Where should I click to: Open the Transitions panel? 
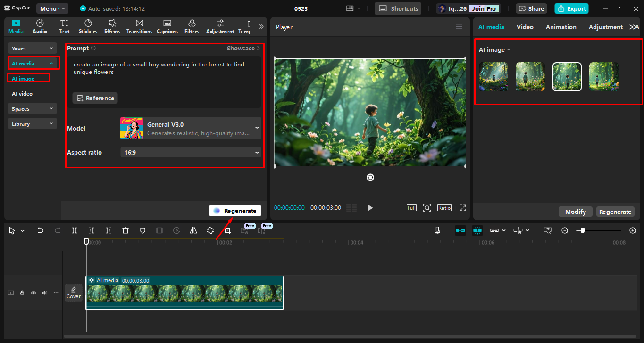139,26
